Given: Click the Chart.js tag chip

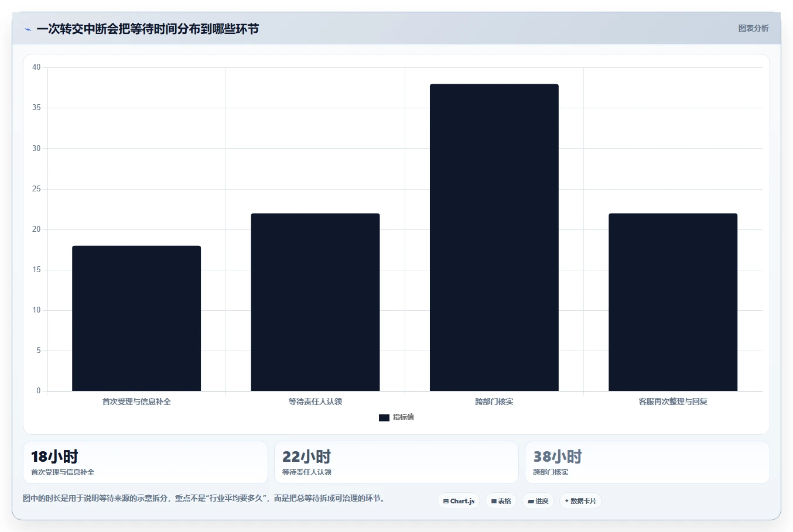Looking at the screenshot, I should 459,501.
